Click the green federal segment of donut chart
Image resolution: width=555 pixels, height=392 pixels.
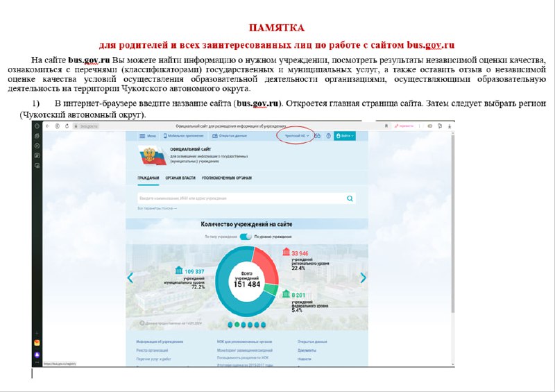click(x=271, y=289)
